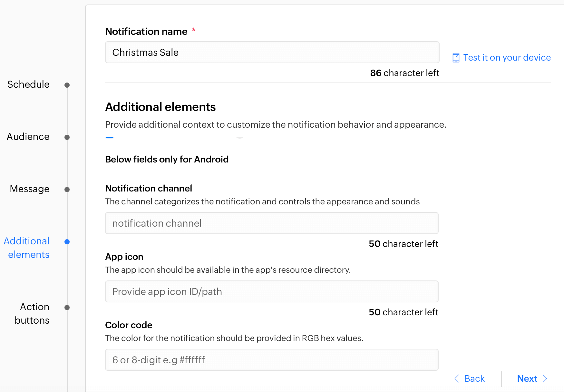Switch to the Audience step
Screen dimensions: 564x392
point(28,137)
